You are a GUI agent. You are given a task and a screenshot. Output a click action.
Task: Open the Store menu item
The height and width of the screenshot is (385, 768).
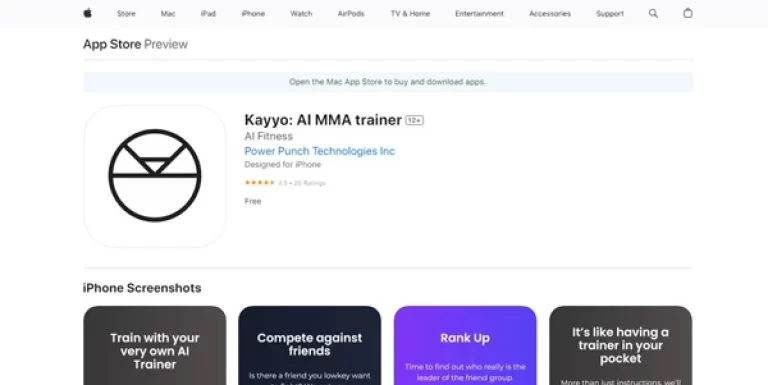click(126, 14)
